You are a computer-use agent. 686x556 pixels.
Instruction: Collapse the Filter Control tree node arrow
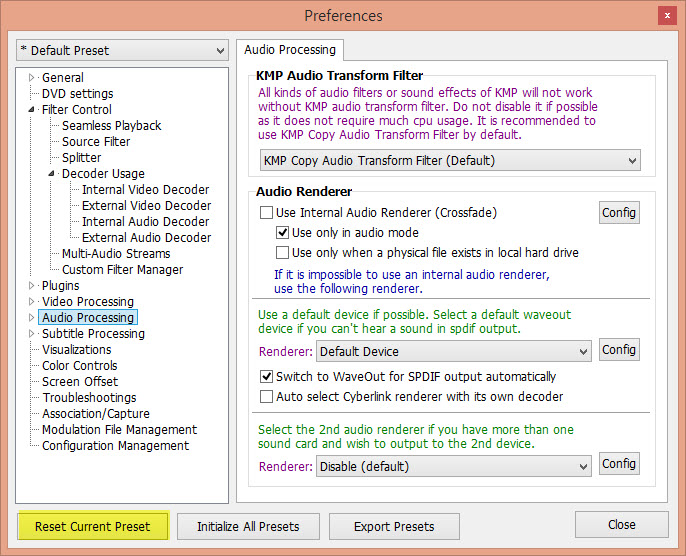(31, 109)
